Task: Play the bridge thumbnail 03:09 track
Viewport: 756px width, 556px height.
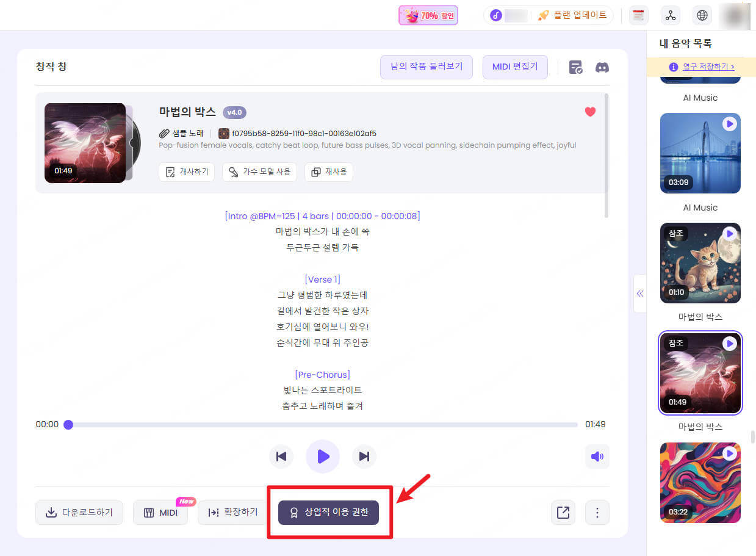Action: tap(730, 124)
